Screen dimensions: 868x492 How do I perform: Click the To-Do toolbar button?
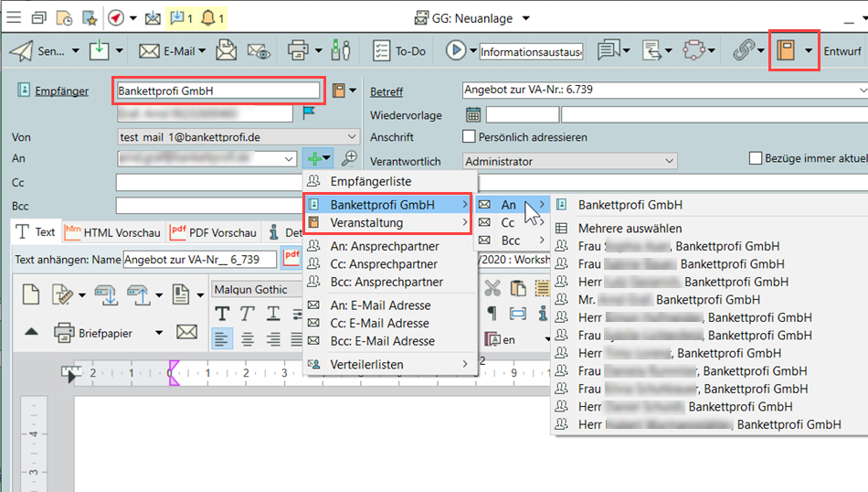point(400,51)
